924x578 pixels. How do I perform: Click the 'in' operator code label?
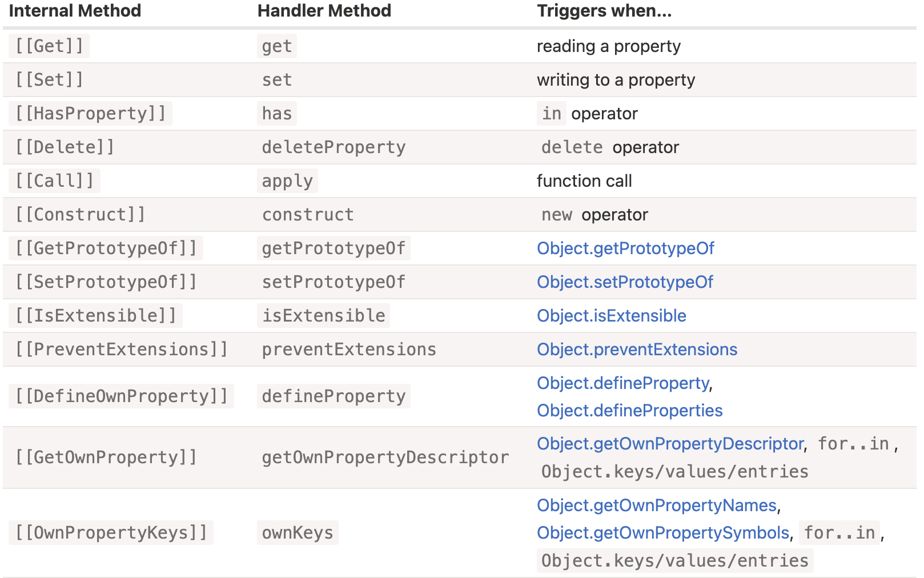tap(552, 114)
